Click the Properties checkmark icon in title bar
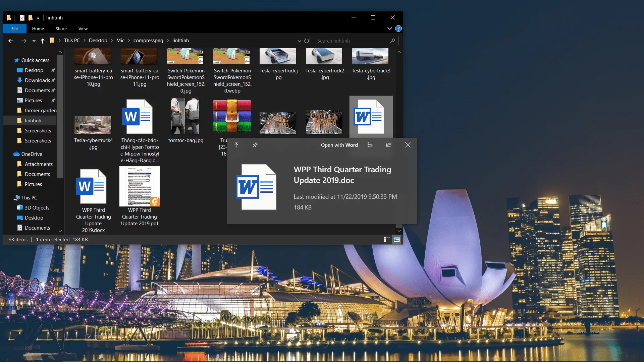The width and height of the screenshot is (644, 362). (22, 18)
